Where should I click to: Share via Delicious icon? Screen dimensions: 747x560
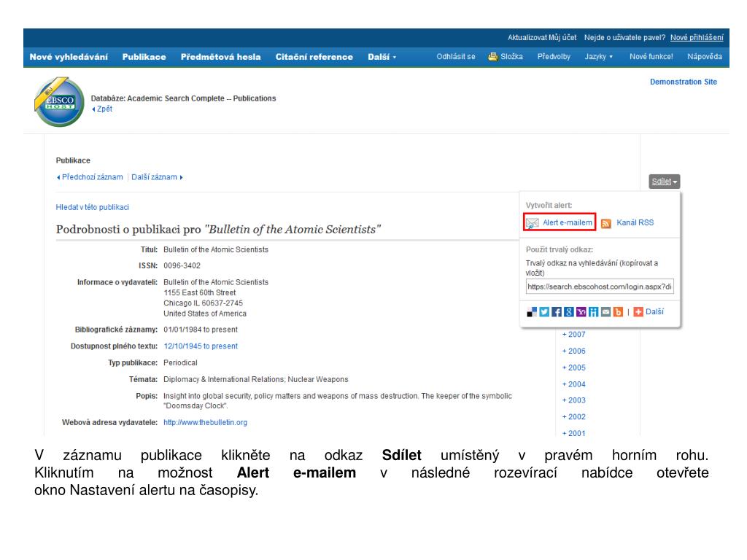[x=532, y=312]
